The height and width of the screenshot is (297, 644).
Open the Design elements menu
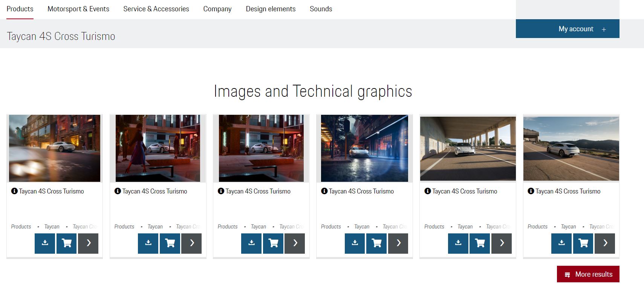pyautogui.click(x=271, y=9)
